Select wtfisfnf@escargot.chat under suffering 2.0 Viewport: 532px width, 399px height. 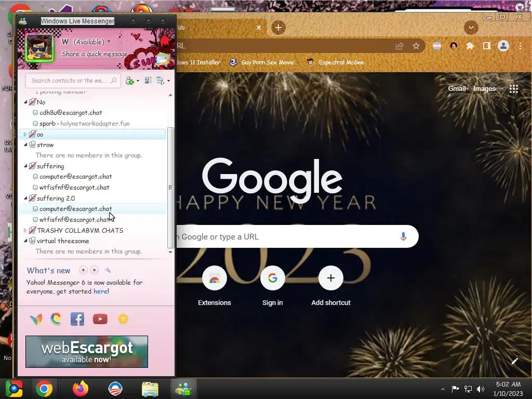pos(74,220)
